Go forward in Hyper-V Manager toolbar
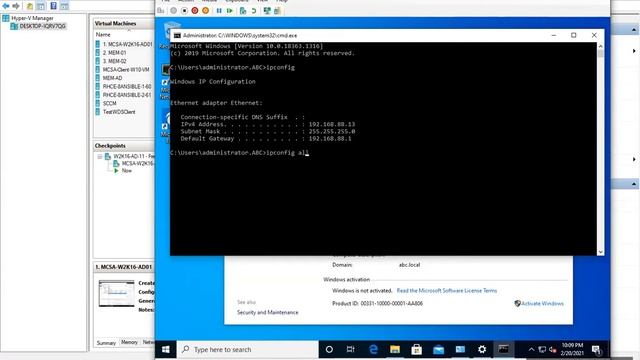Screen dimensions: 640x360 pyautogui.click(x=16, y=6)
